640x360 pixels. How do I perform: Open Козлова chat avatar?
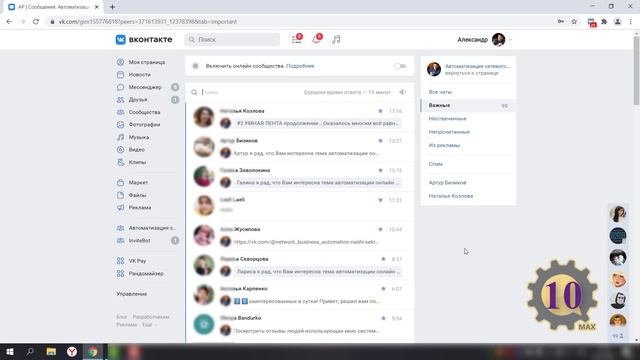coord(204,117)
